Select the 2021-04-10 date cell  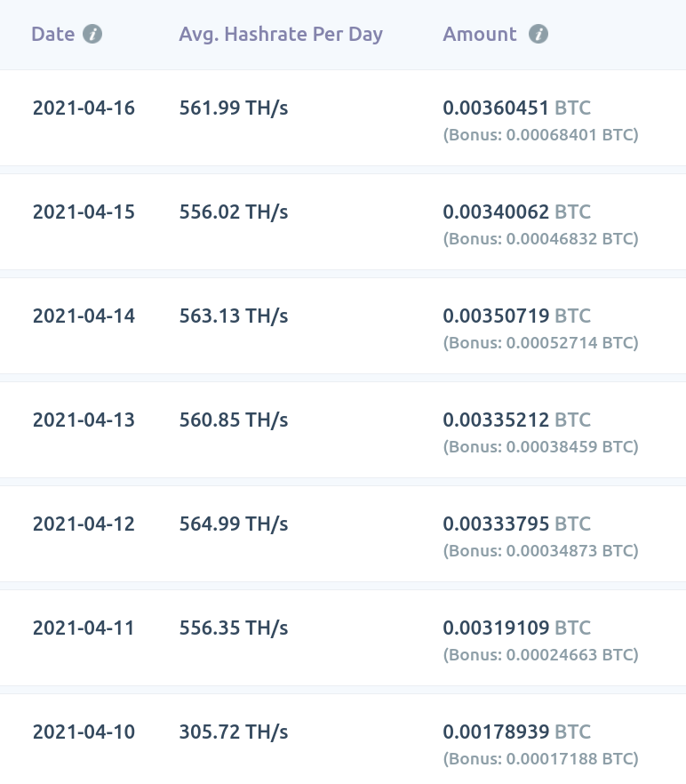click(84, 732)
